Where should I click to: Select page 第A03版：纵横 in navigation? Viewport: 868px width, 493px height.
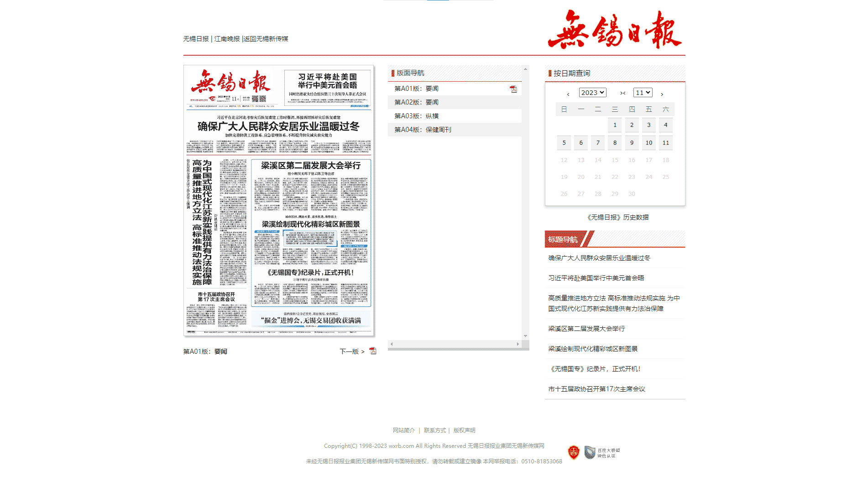(x=416, y=116)
